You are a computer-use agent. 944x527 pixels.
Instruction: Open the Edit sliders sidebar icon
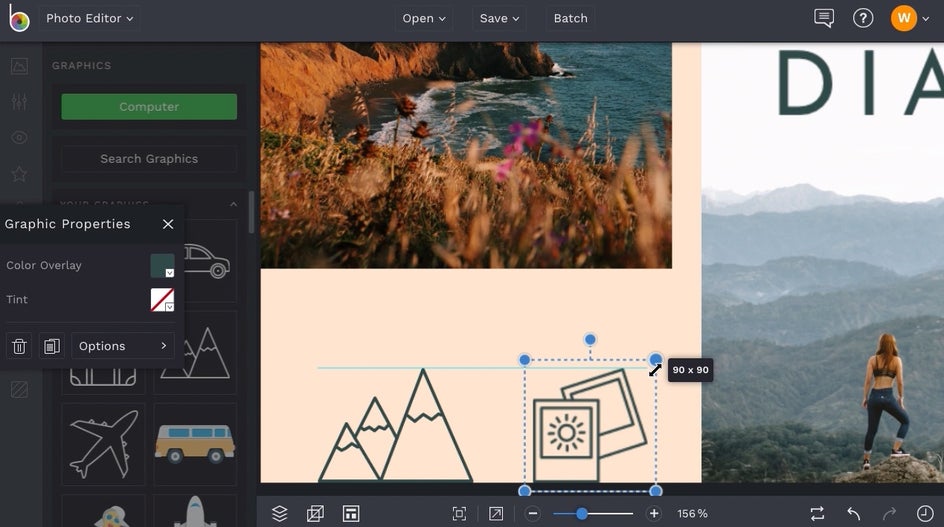(19, 101)
